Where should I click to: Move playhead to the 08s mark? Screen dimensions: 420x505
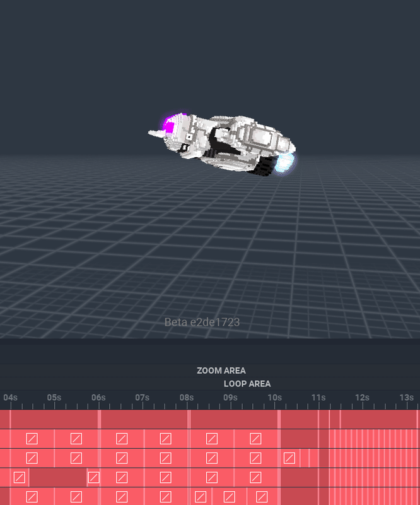click(x=187, y=398)
